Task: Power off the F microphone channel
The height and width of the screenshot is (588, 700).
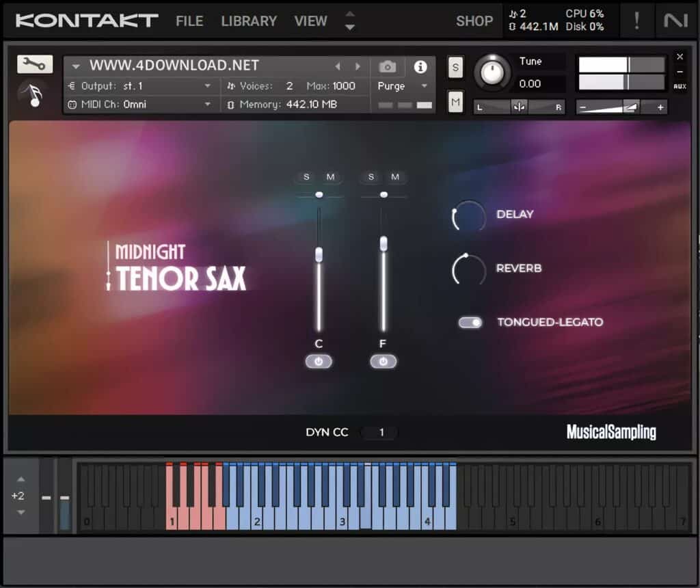Action: click(383, 362)
